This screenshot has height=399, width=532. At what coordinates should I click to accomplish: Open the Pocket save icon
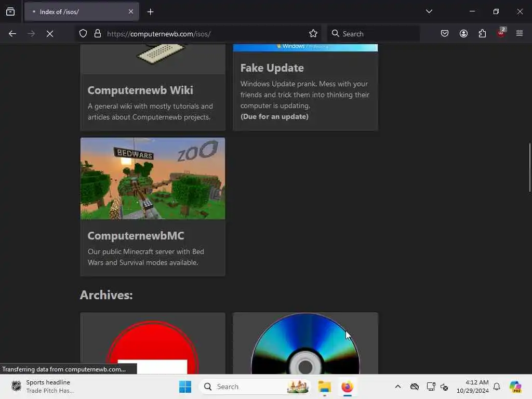tap(445, 34)
